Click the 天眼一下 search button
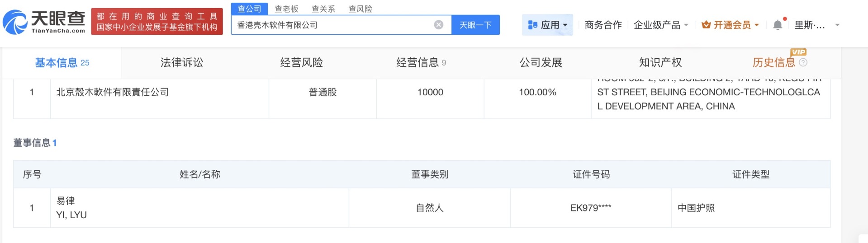Viewport: 868px width, 243px height. tap(475, 25)
